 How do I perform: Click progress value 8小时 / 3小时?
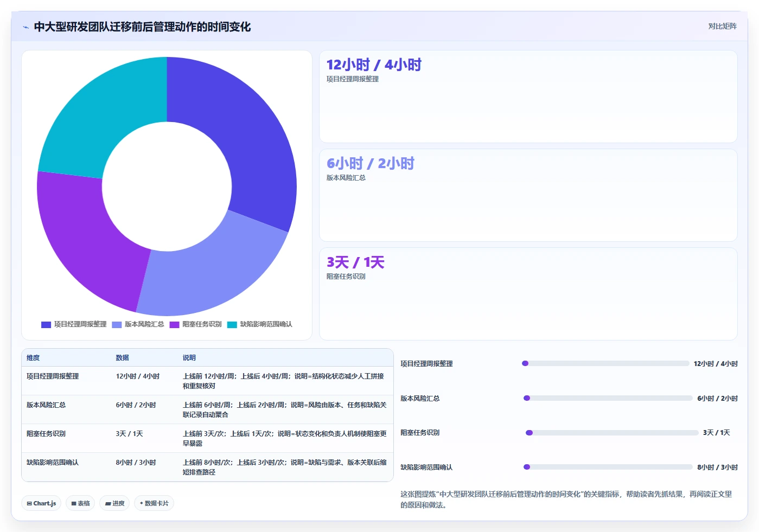[717, 467]
